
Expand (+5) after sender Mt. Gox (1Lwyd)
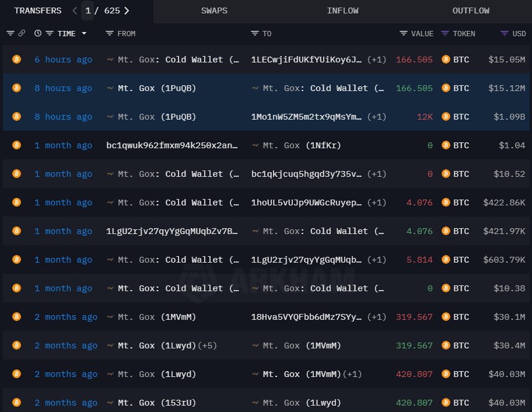pos(207,345)
